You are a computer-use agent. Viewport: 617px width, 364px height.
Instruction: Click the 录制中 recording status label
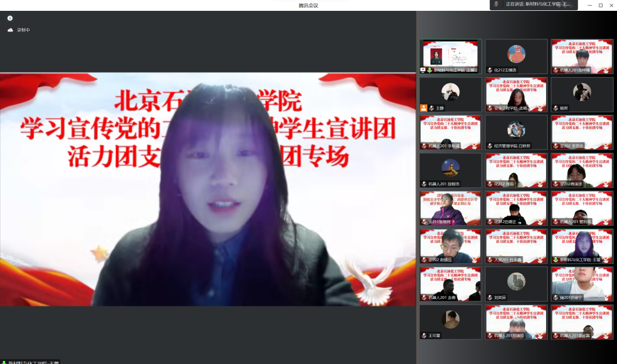[x=23, y=30]
